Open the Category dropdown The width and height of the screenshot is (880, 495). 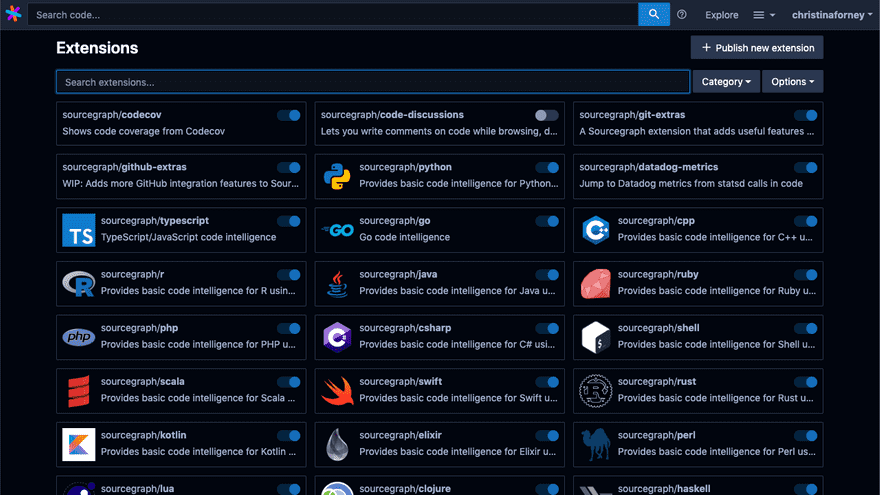point(726,81)
